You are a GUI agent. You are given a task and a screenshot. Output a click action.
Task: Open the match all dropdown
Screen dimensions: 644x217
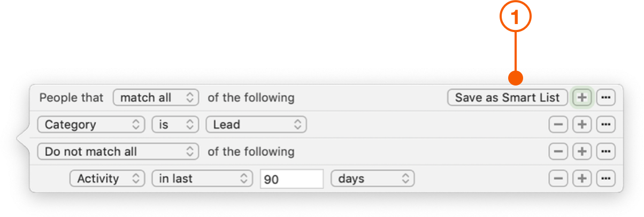pyautogui.click(x=156, y=98)
